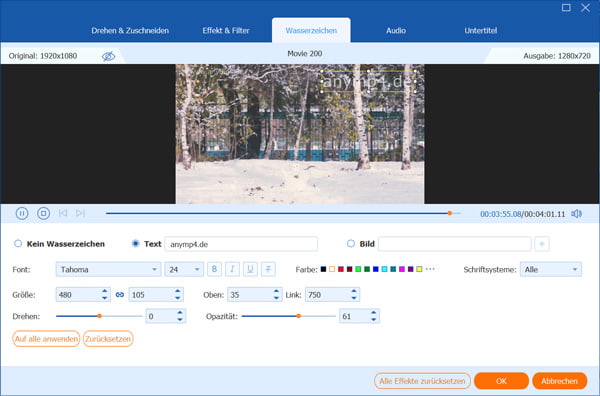Stop the video preview
The image size is (600, 396).
point(43,213)
